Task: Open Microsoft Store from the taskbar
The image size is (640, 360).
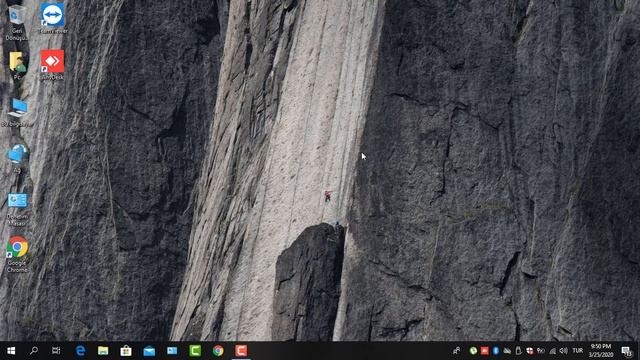Action: tap(126, 351)
